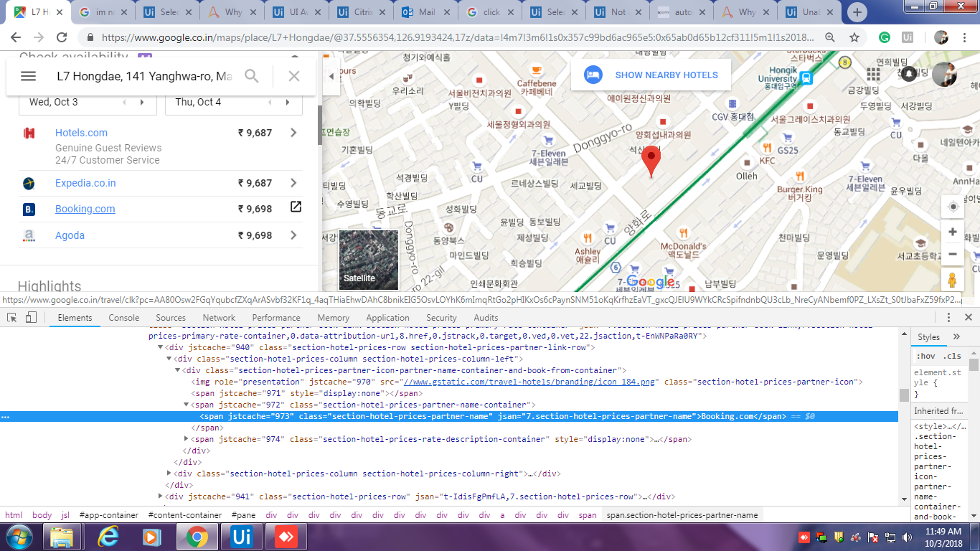
Task: Click the Google account avatar on the map
Action: coord(943,75)
